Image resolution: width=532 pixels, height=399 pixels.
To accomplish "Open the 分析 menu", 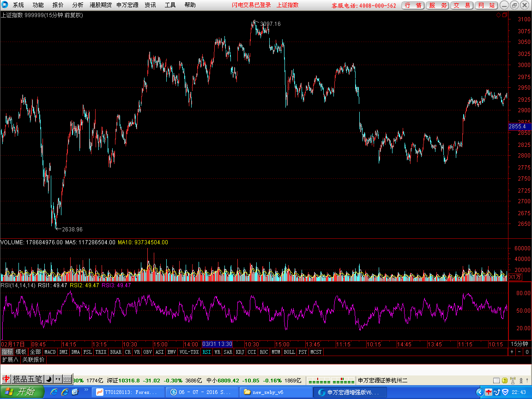I will click(78, 5).
